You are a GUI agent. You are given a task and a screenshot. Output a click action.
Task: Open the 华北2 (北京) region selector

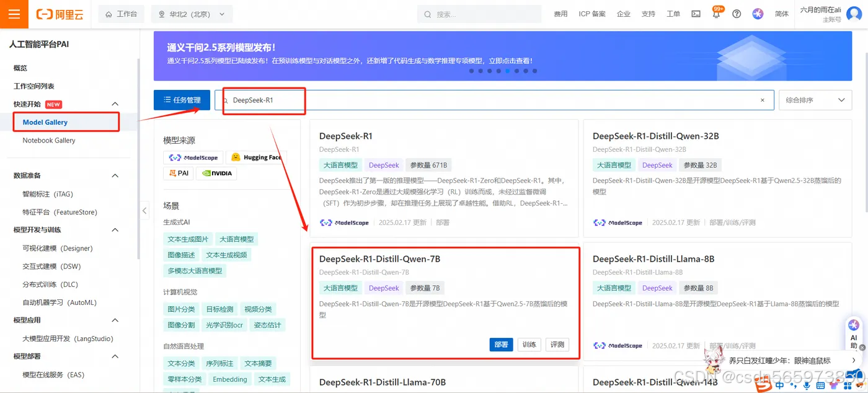[x=188, y=13]
